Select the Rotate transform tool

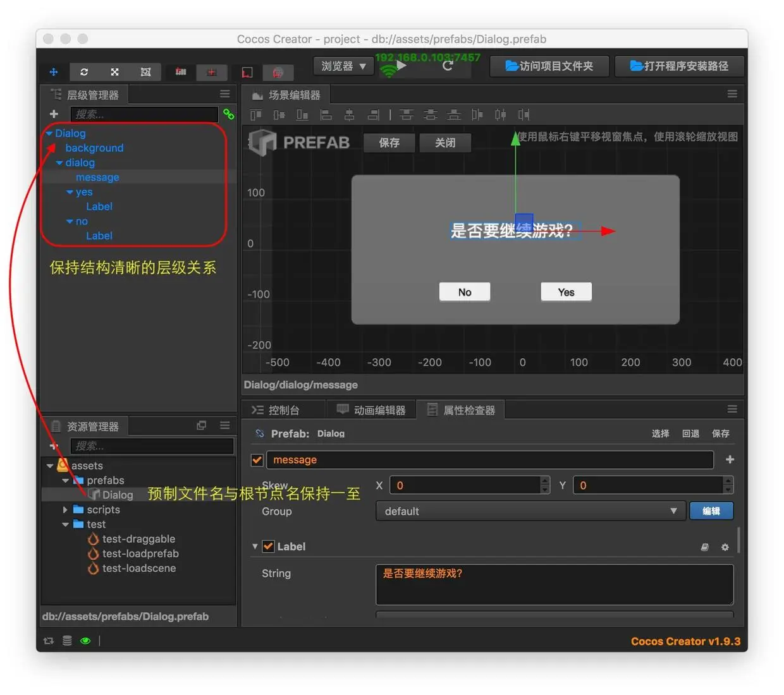point(84,72)
